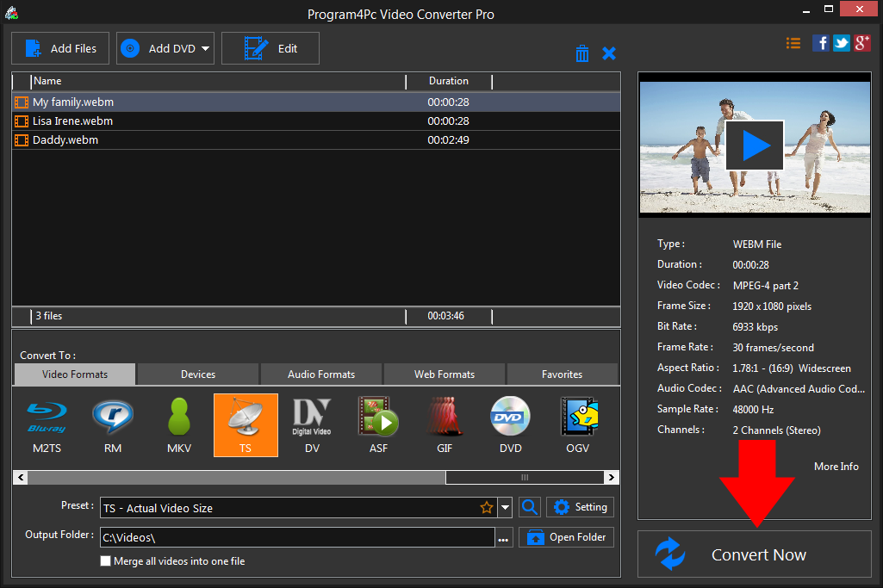Viewport: 883px width, 588px height.
Task: Select the M2TS Blu-ray output format
Action: [47, 424]
